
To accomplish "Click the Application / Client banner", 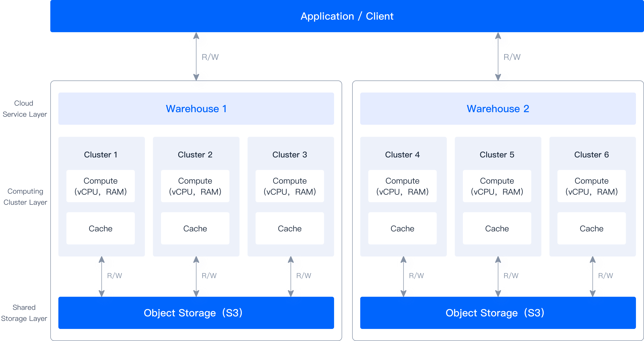I will 347,16.
